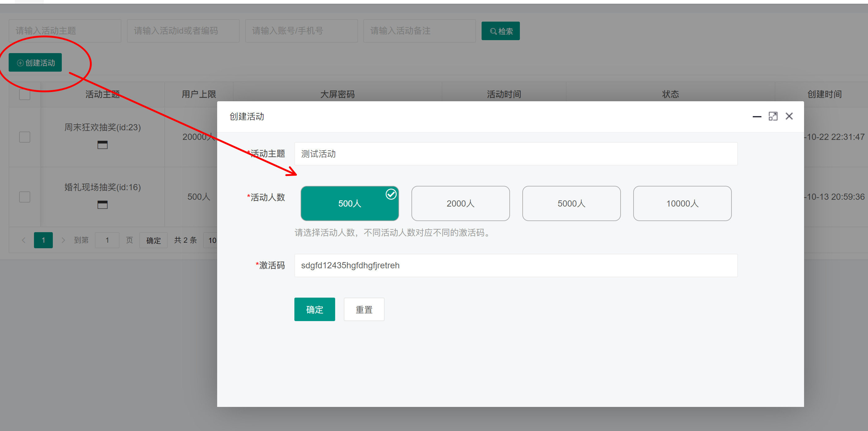Click the 激活码 input field
Viewport: 868px width, 431px height.
tap(516, 265)
